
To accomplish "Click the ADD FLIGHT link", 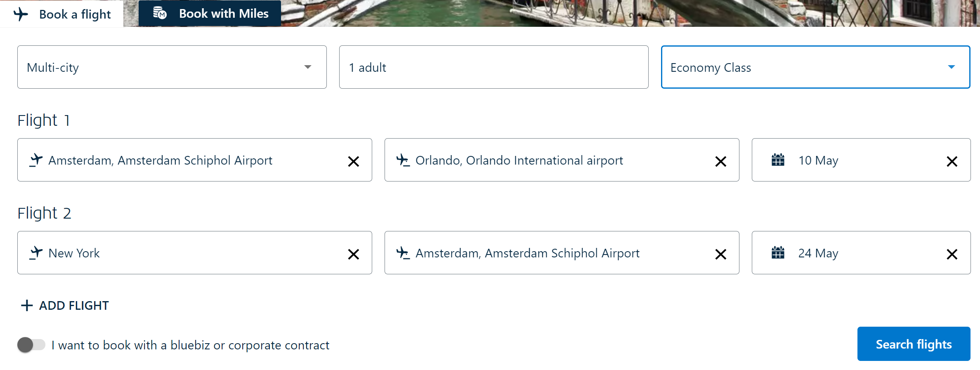I will click(74, 306).
